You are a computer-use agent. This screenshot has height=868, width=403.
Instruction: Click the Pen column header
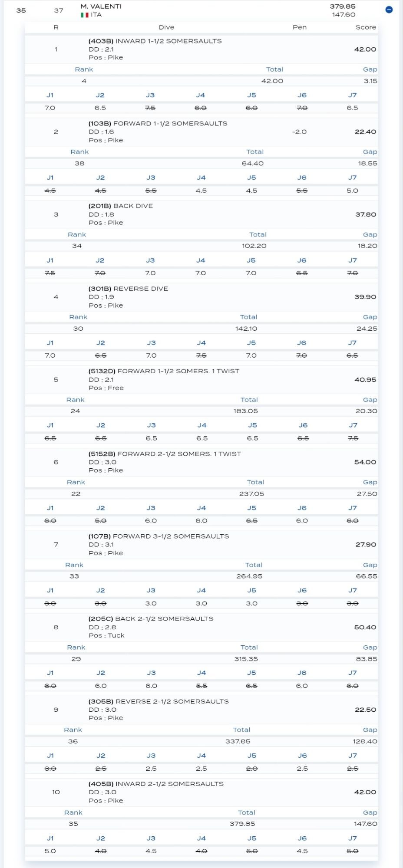click(x=300, y=27)
